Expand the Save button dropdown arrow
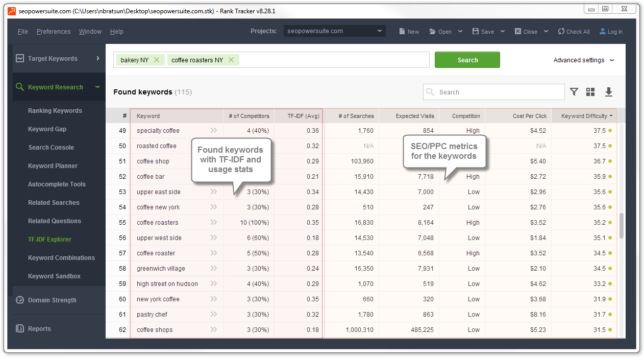Viewport: 644px width, 358px height. pos(503,31)
